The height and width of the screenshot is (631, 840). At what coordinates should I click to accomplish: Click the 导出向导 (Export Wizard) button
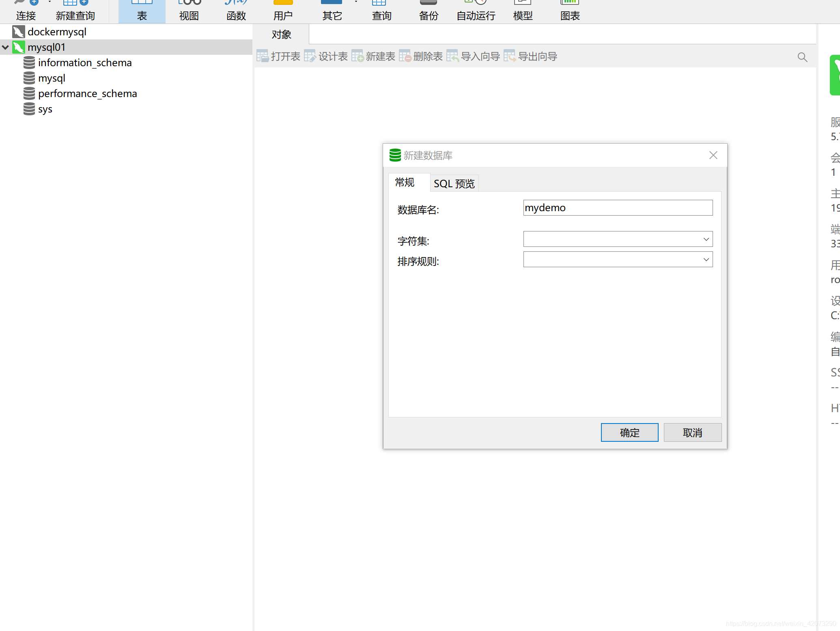tap(530, 56)
